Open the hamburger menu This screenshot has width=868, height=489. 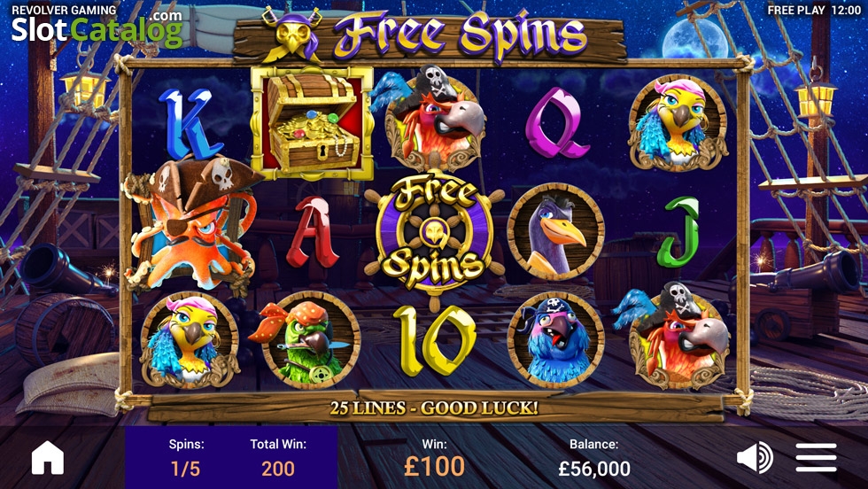click(816, 457)
